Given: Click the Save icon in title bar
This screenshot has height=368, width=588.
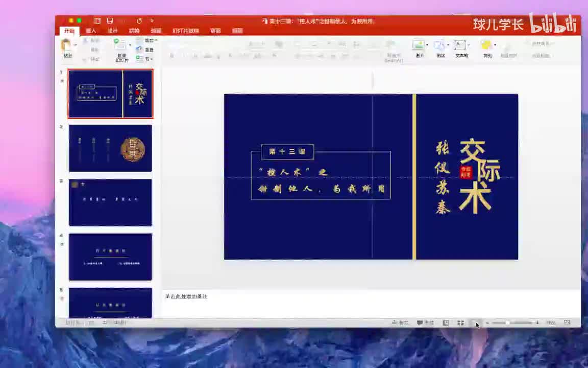Looking at the screenshot, I should click(x=110, y=21).
